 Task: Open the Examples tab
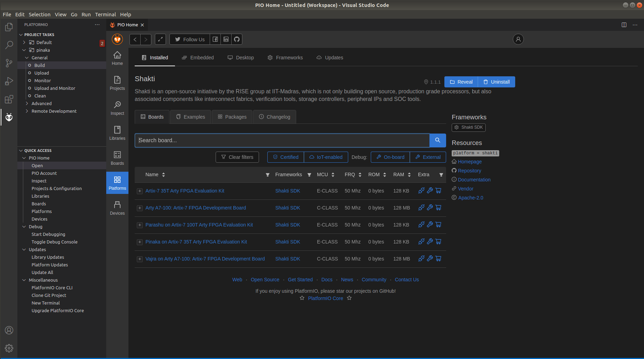point(191,117)
